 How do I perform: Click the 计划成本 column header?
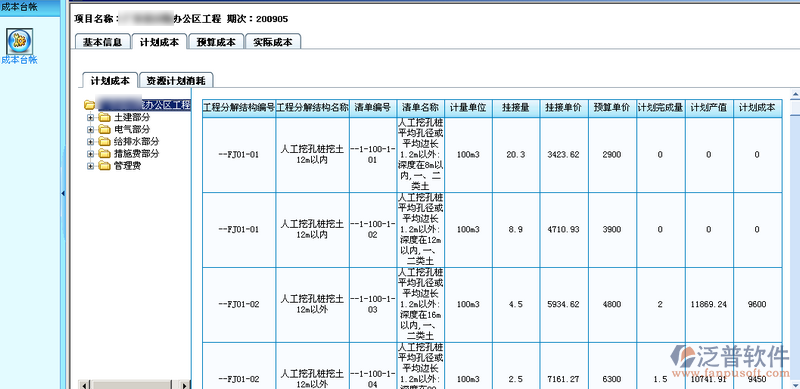click(757, 108)
